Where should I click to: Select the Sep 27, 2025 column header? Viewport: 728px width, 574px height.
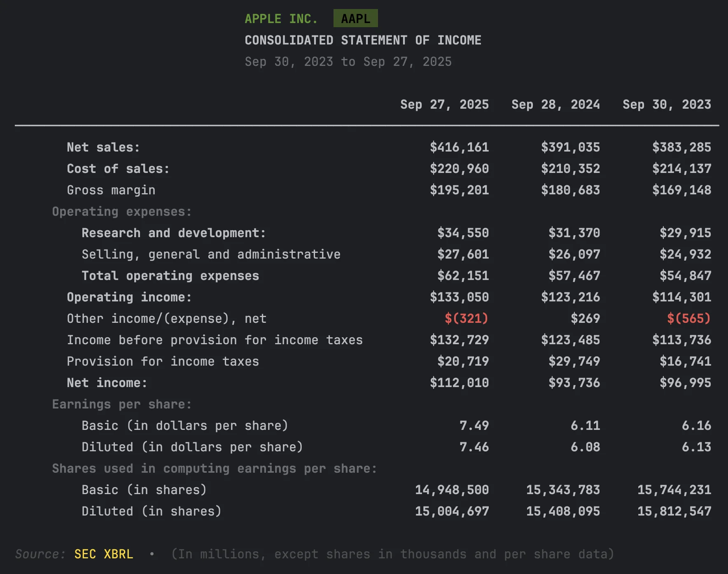(444, 105)
